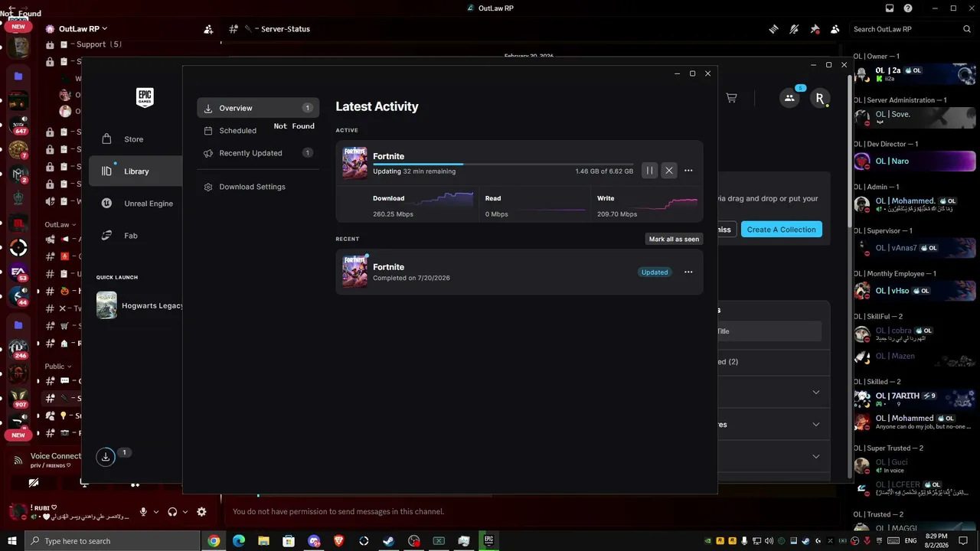Click the invite members icon in Discord

pyautogui.click(x=208, y=29)
